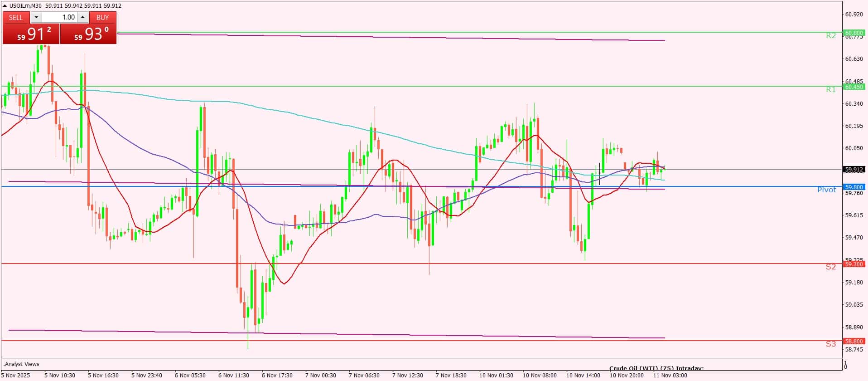
Task: Click the 11 Nov 03:00 time label
Action: click(x=670, y=376)
